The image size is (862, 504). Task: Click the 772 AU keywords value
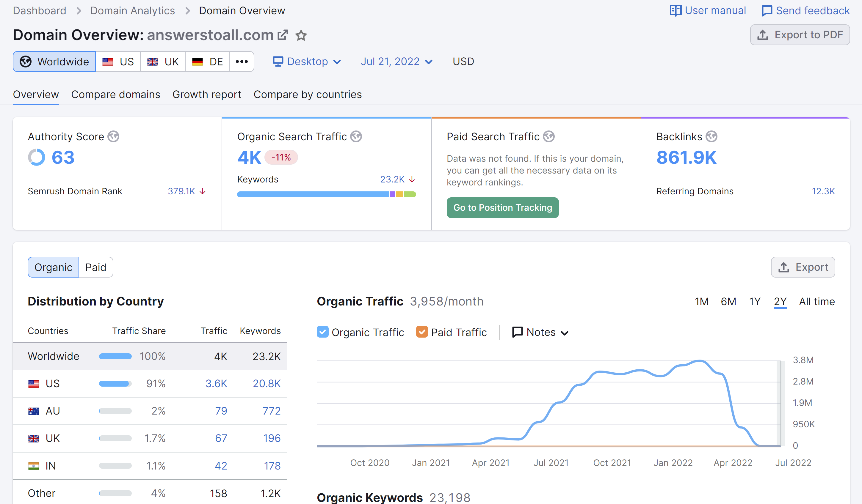(271, 411)
